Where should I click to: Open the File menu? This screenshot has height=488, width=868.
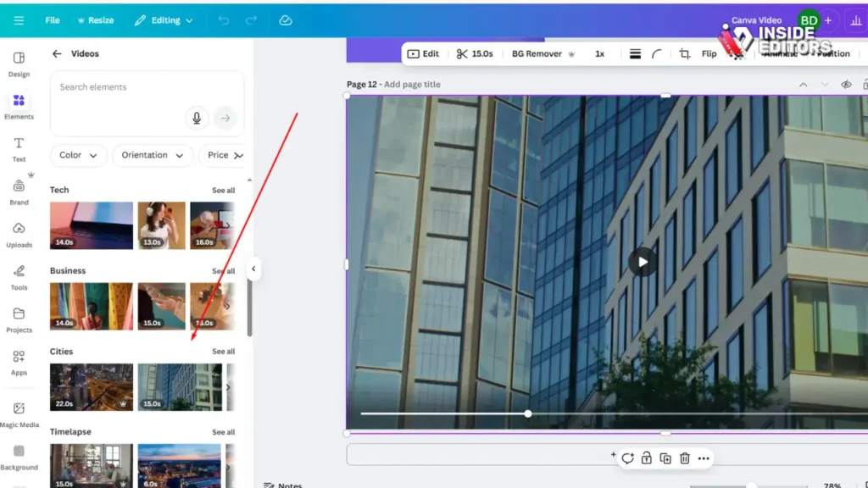[x=53, y=20]
